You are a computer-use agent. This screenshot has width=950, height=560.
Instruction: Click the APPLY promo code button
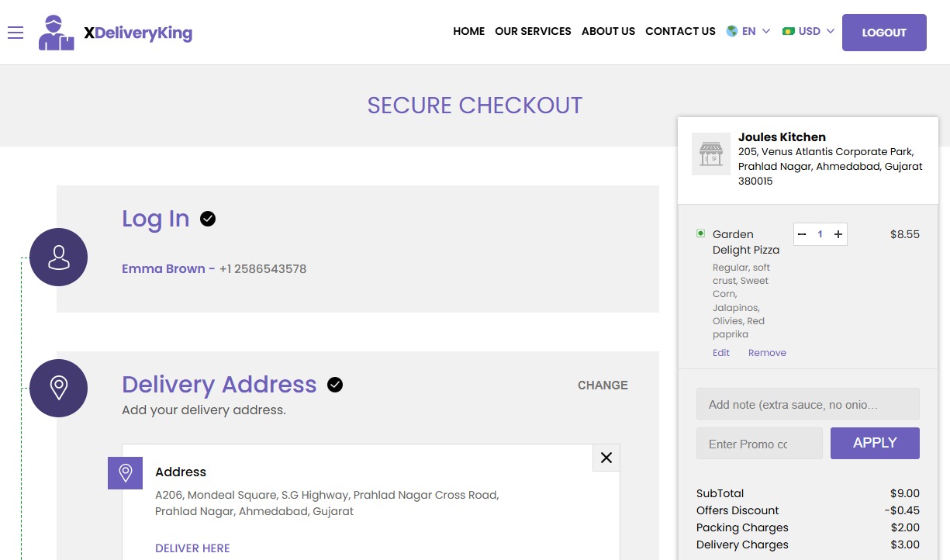click(x=874, y=442)
